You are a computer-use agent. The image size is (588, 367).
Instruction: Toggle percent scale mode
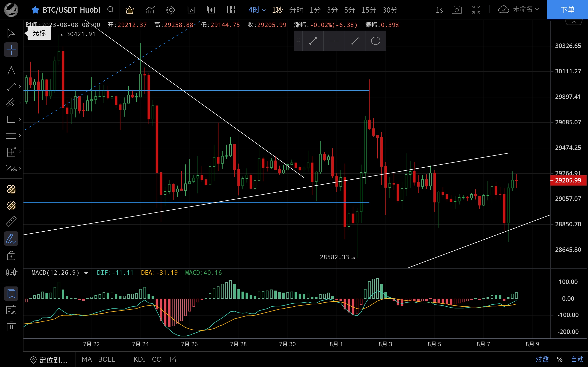coord(560,359)
